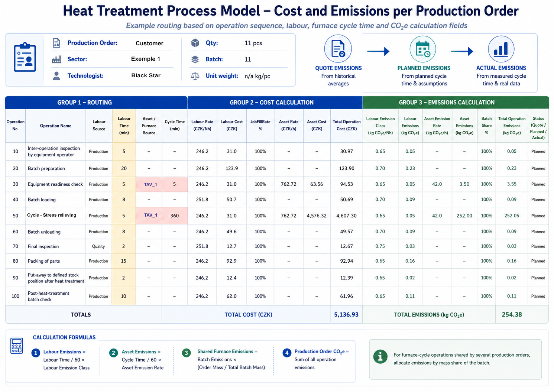The width and height of the screenshot is (554, 392).
Task: Click the calculator icon in Calculation Formulas
Action: tap(17, 346)
